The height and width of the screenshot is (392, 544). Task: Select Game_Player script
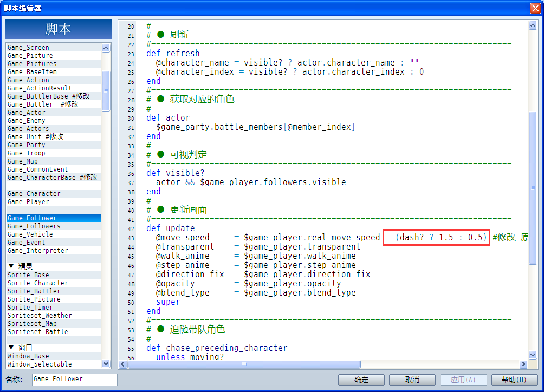click(x=54, y=202)
